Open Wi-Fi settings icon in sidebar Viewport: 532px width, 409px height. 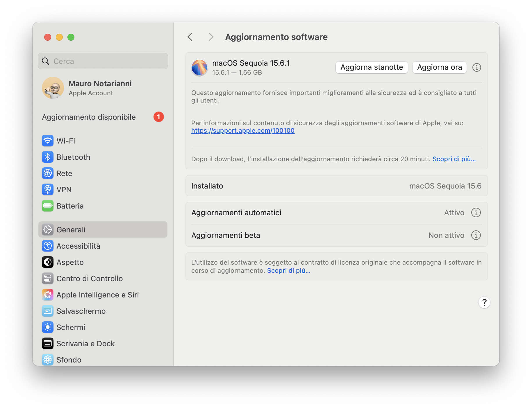pos(48,141)
